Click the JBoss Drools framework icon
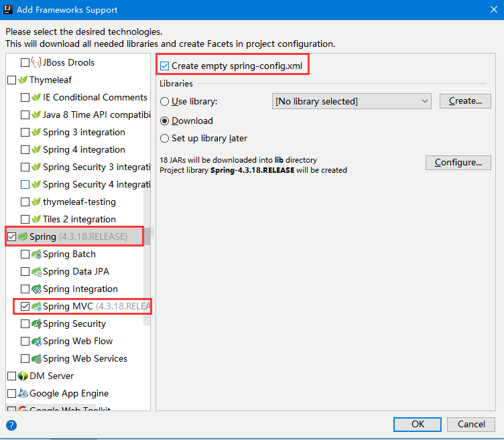 (x=36, y=62)
